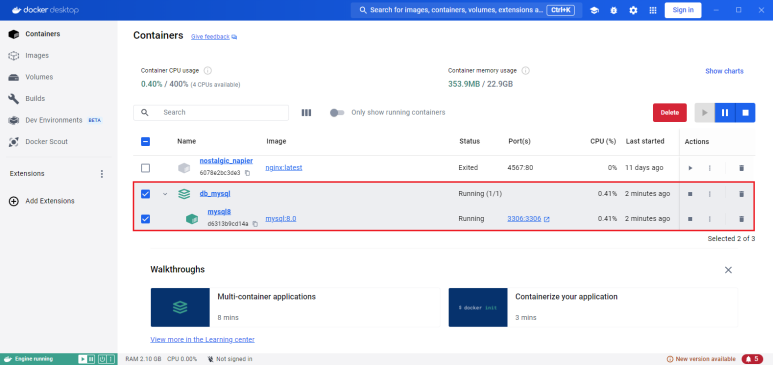Click the engine pause button in status bar
773x365 pixels.
tap(91, 359)
